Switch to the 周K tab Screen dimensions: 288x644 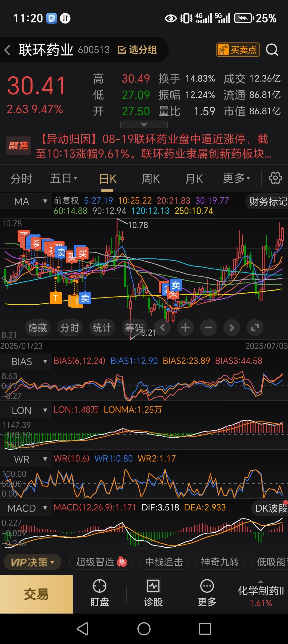coord(151,179)
